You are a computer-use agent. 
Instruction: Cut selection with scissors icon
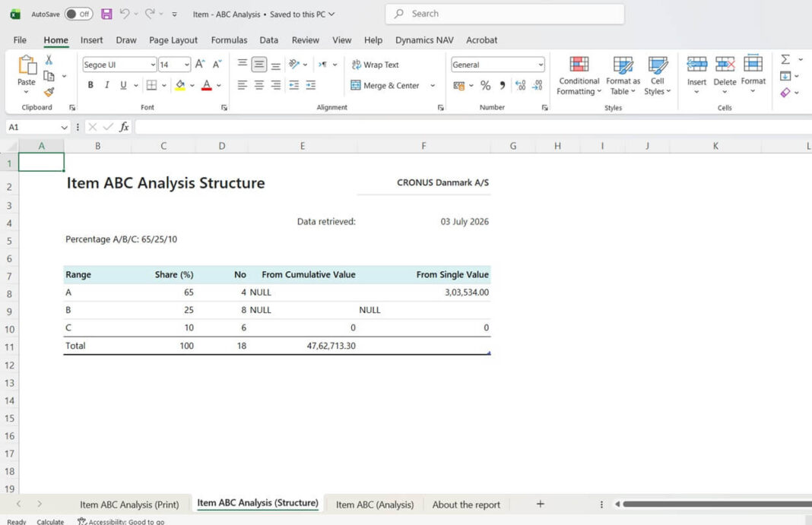pyautogui.click(x=49, y=59)
